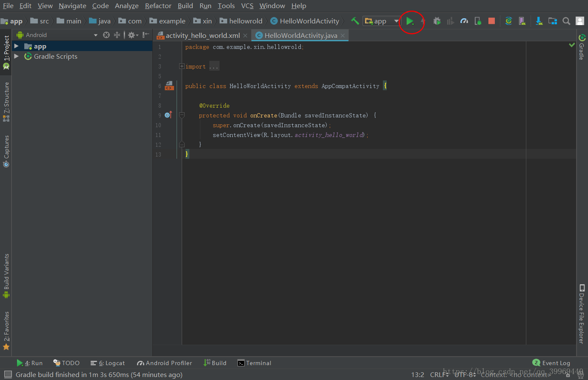Open the SDK Manager download icon
Screen dimensions: 588x380
tap(539, 21)
